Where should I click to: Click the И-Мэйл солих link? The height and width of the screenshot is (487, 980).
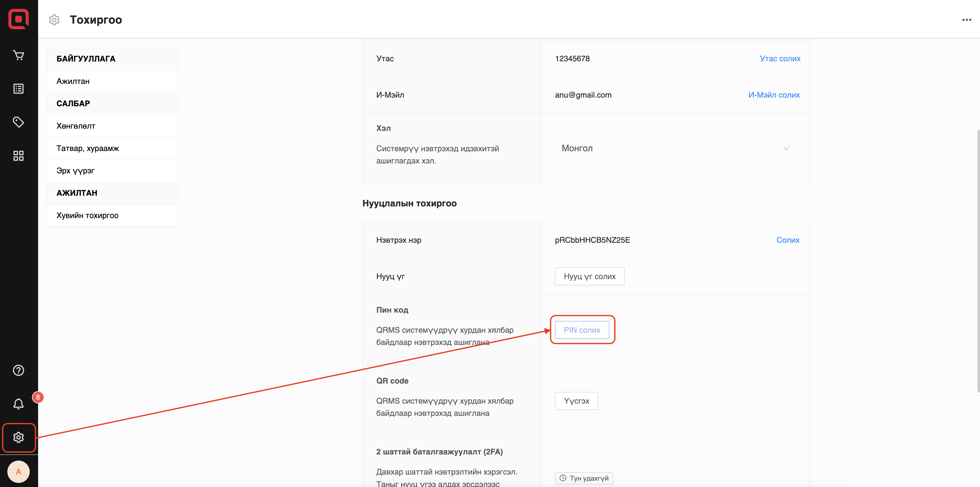tap(774, 95)
